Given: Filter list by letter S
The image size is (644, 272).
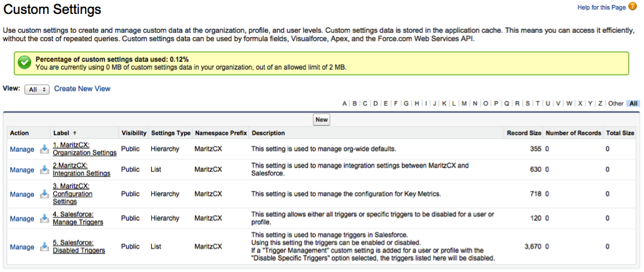Looking at the screenshot, I should [528, 103].
